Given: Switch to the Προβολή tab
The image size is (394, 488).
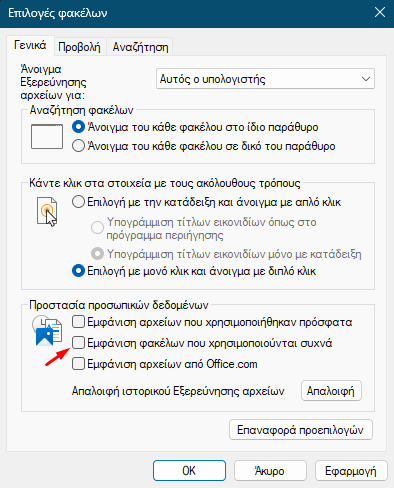Looking at the screenshot, I should tap(79, 47).
